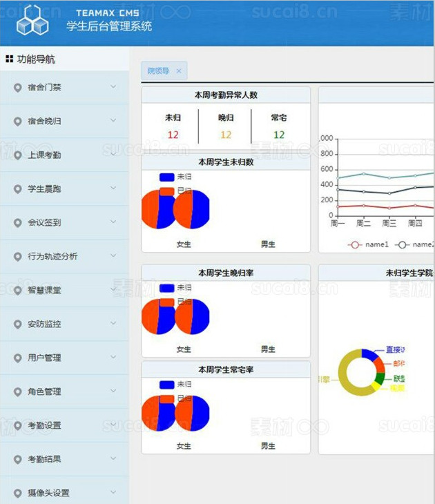Image resolution: width=435 pixels, height=504 pixels.
Task: Click the 功能导航 grid icon
Action: (x=10, y=59)
